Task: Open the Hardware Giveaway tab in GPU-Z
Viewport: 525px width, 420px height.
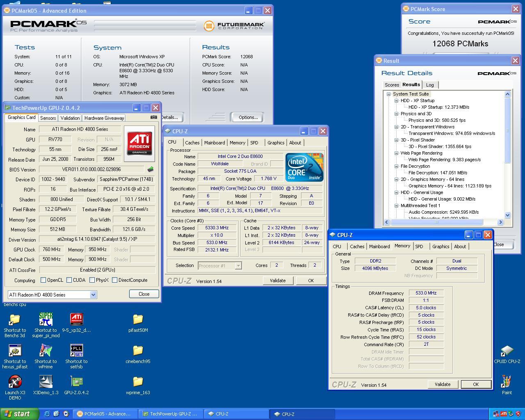Action: pos(104,118)
